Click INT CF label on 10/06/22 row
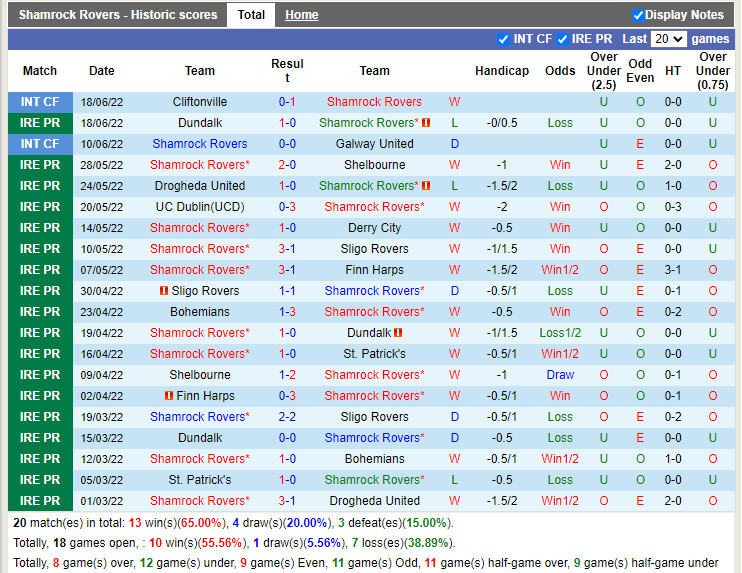 pos(40,144)
